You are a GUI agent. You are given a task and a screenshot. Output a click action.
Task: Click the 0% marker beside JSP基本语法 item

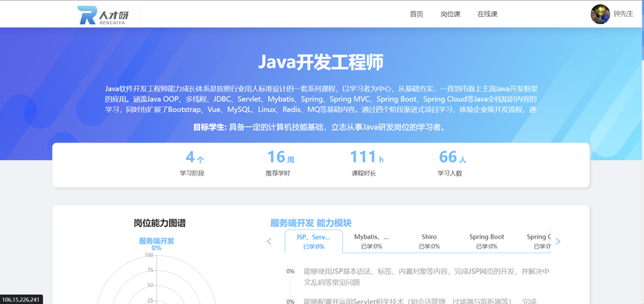291,271
